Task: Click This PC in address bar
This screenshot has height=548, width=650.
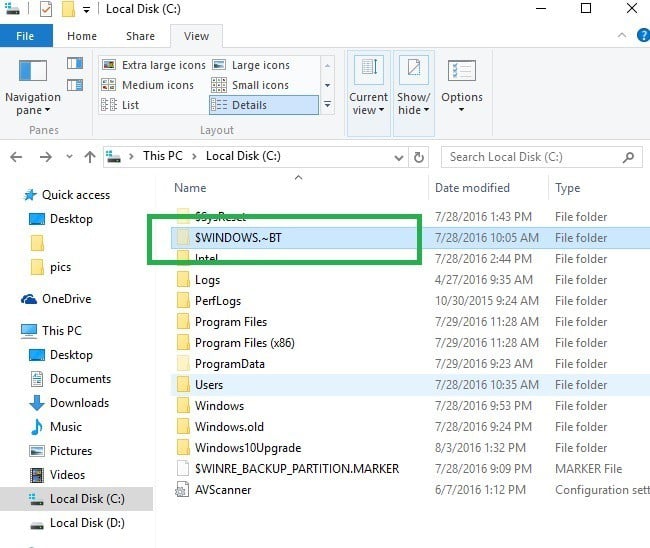Action: coord(163,156)
